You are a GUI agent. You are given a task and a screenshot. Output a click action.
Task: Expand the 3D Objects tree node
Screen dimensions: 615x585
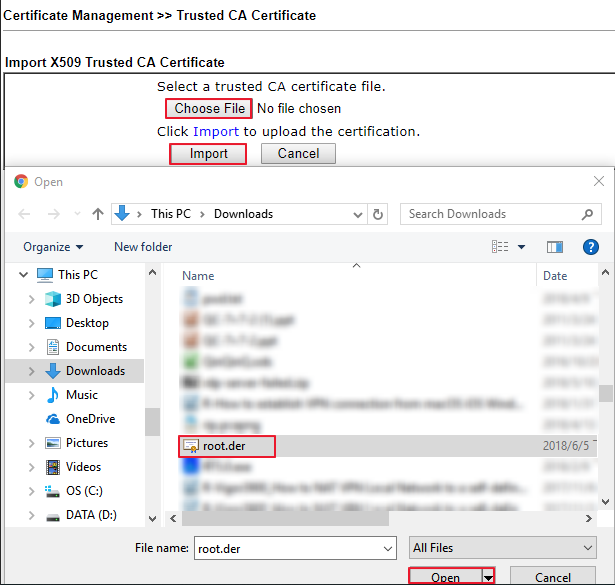pos(32,299)
